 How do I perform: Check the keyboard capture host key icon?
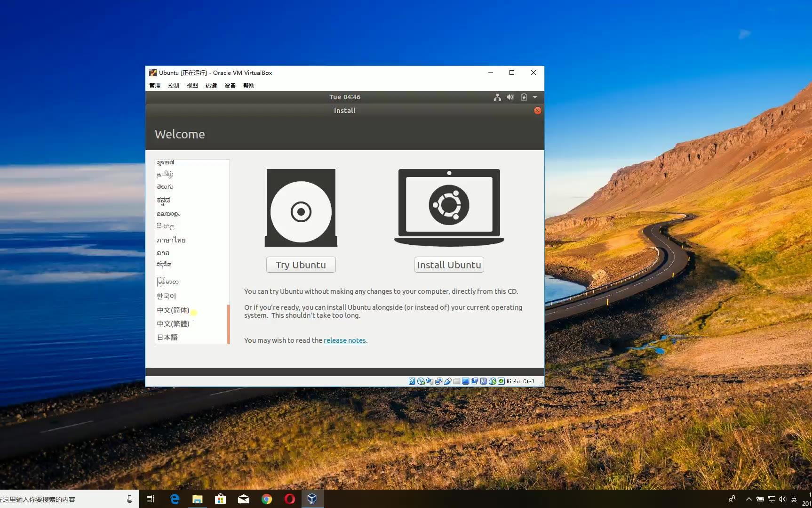pyautogui.click(x=502, y=381)
